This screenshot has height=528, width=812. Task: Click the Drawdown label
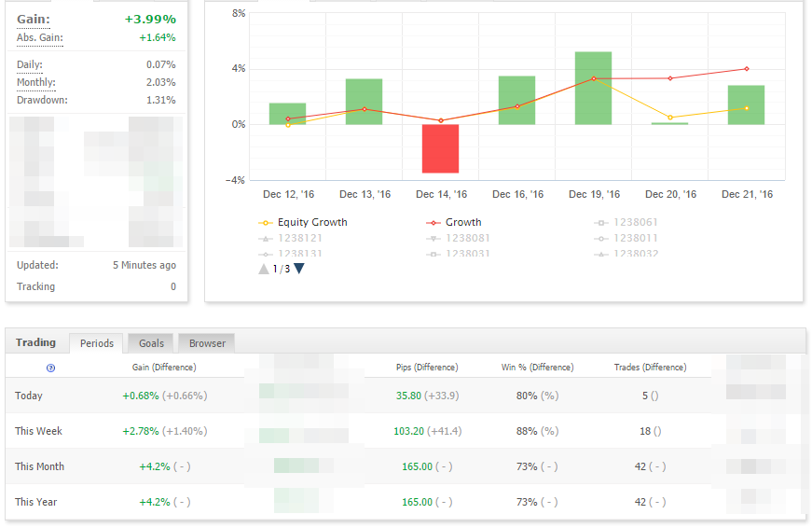42,100
